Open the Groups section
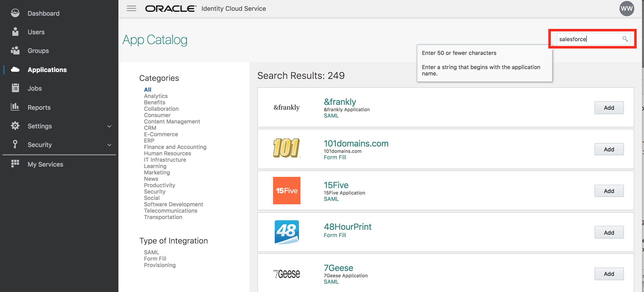This screenshot has width=644, height=292. click(38, 50)
